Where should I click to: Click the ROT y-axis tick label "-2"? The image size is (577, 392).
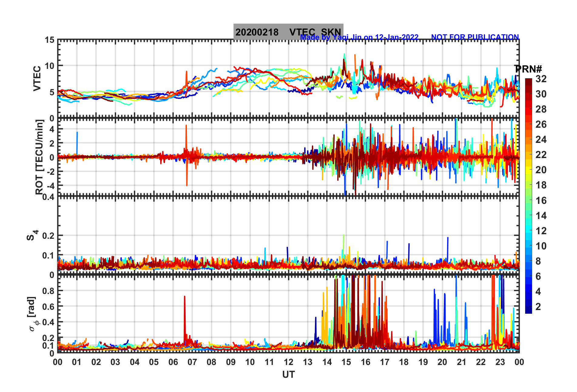pyautogui.click(x=50, y=171)
